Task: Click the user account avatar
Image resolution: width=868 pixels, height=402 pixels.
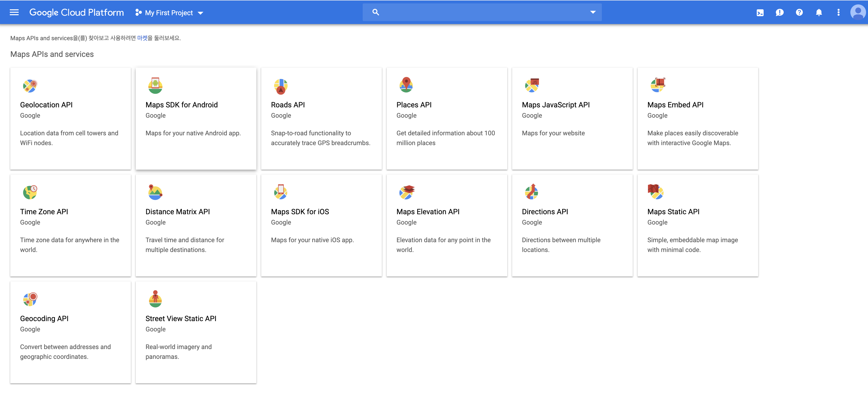Action: [x=857, y=13]
